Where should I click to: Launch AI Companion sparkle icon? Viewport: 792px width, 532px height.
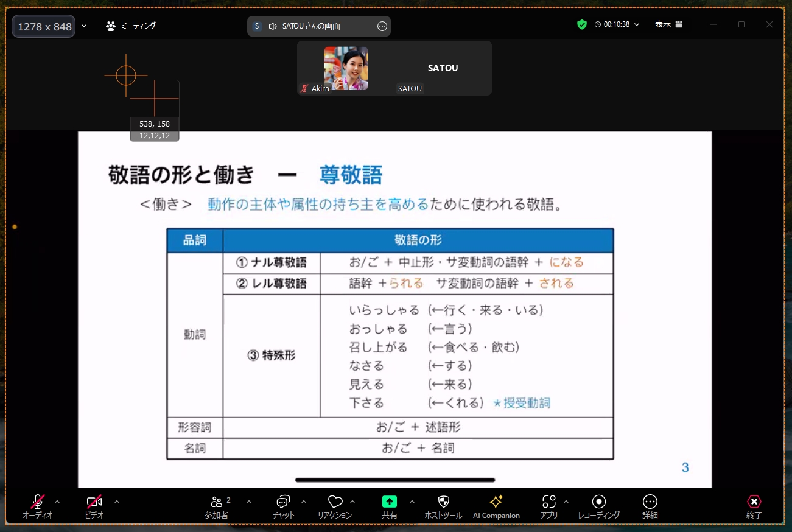coord(496,502)
